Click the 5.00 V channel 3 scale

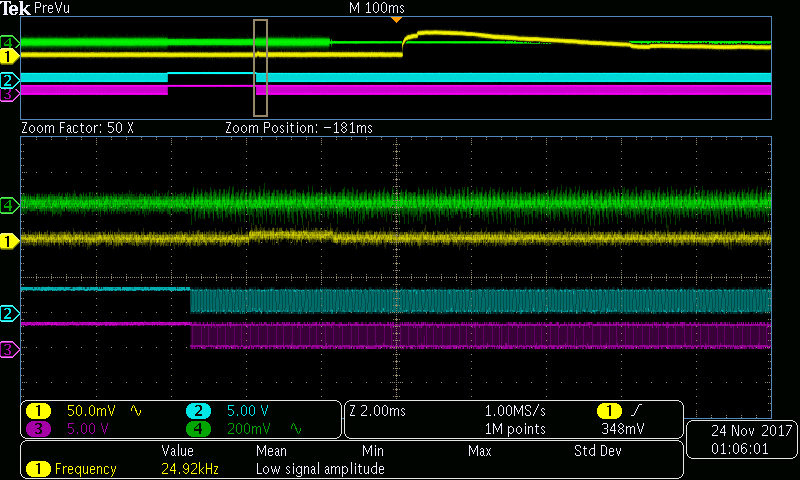(x=87, y=428)
